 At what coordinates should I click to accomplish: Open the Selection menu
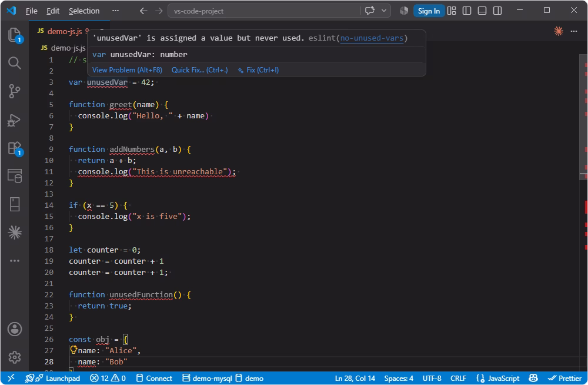click(84, 11)
